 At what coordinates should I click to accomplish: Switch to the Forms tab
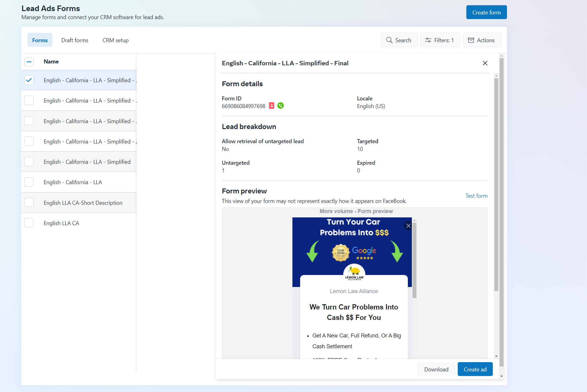(40, 40)
